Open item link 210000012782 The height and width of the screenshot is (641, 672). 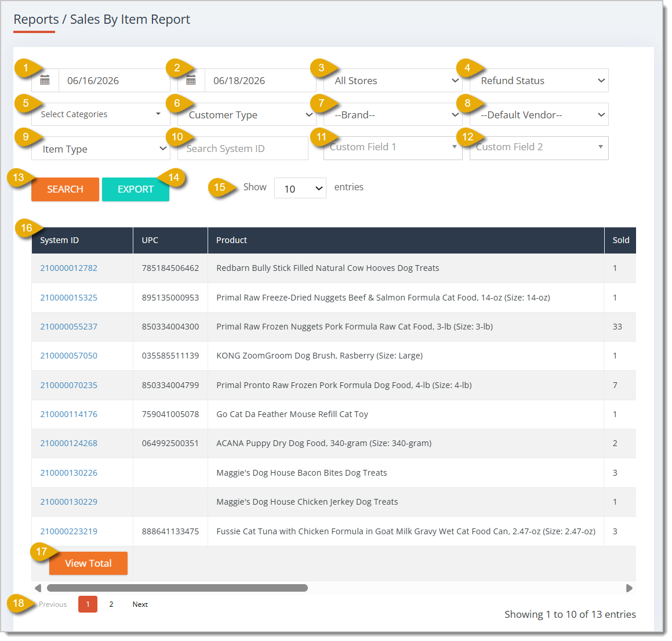click(68, 268)
